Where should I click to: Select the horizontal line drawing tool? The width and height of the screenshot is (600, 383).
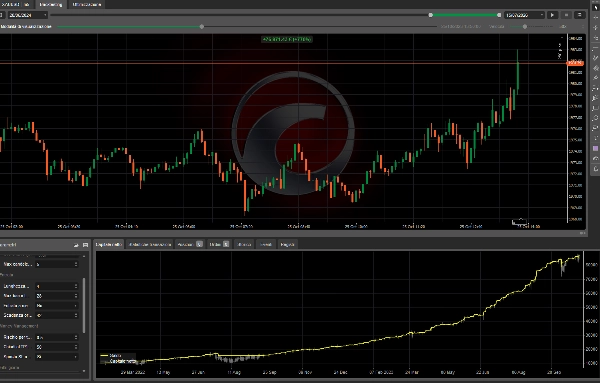tap(595, 47)
